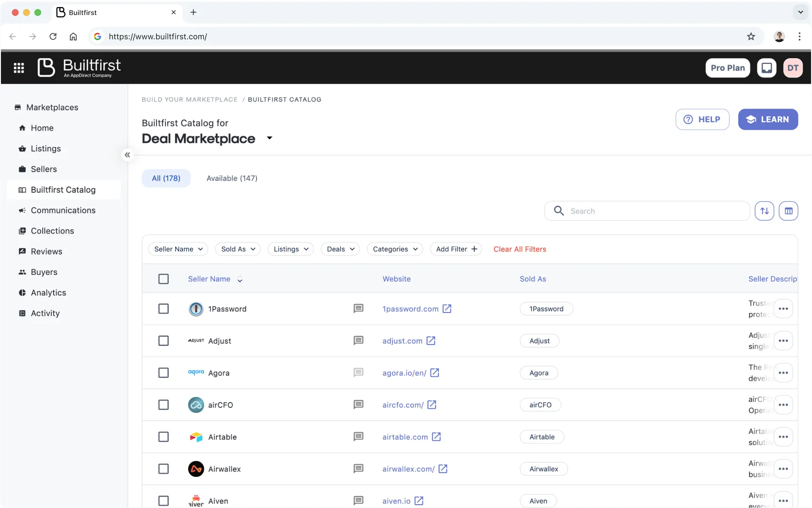Click the external link icon for 1password.com

coord(447,309)
